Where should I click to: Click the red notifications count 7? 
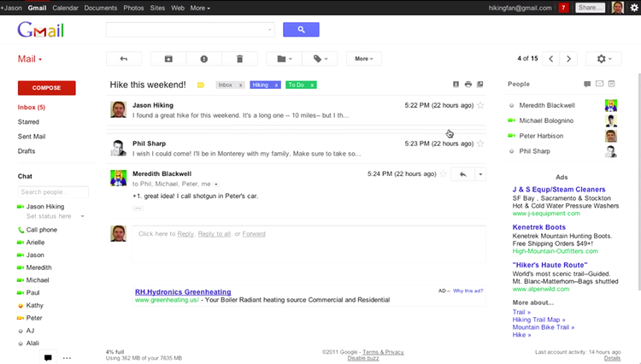pos(564,8)
